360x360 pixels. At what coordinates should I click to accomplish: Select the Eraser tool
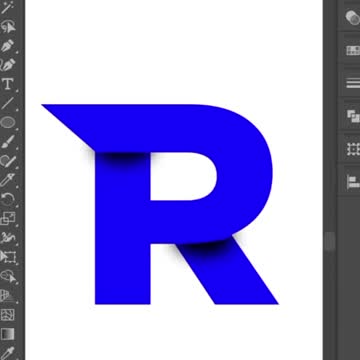7,180
